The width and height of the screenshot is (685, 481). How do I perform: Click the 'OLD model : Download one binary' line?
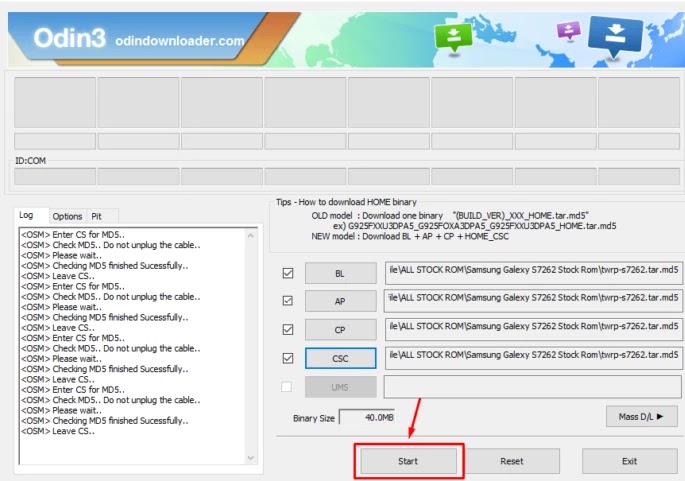(450, 215)
